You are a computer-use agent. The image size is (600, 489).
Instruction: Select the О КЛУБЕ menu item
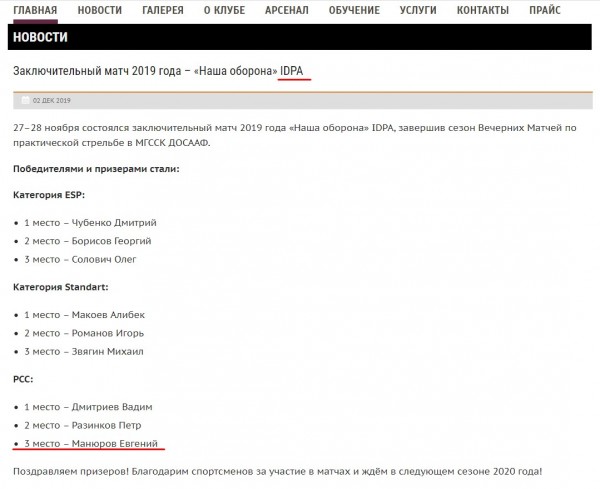(x=225, y=10)
